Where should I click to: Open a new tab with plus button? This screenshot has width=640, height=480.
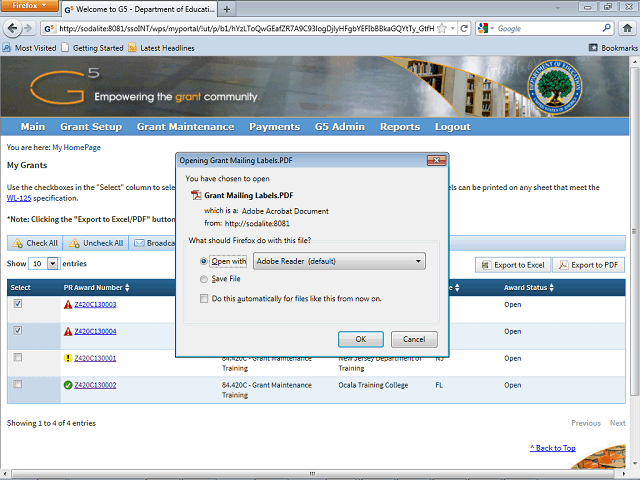tap(227, 9)
